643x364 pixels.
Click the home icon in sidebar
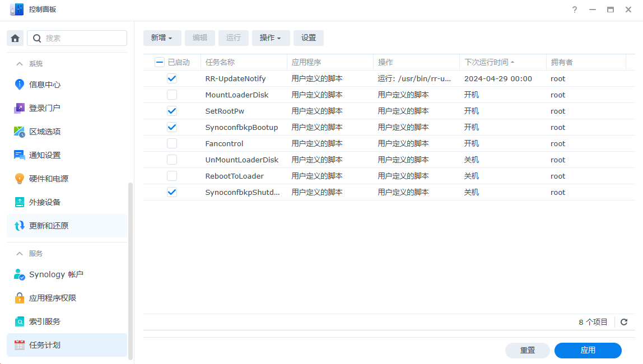[15, 38]
